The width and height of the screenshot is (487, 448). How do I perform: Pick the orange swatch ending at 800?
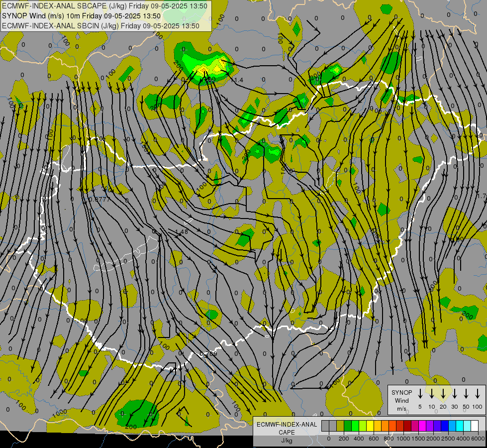(x=385, y=426)
